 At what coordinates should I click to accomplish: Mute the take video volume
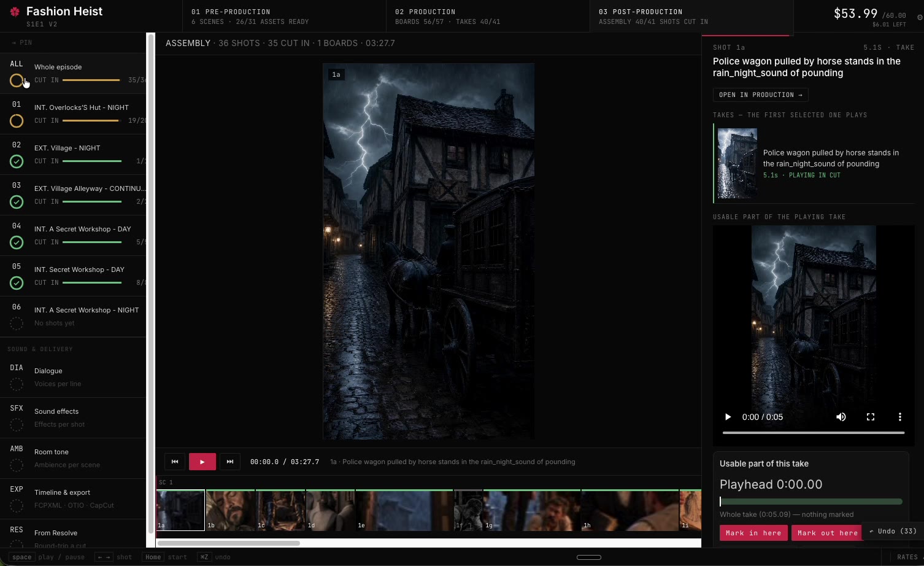[841, 417]
